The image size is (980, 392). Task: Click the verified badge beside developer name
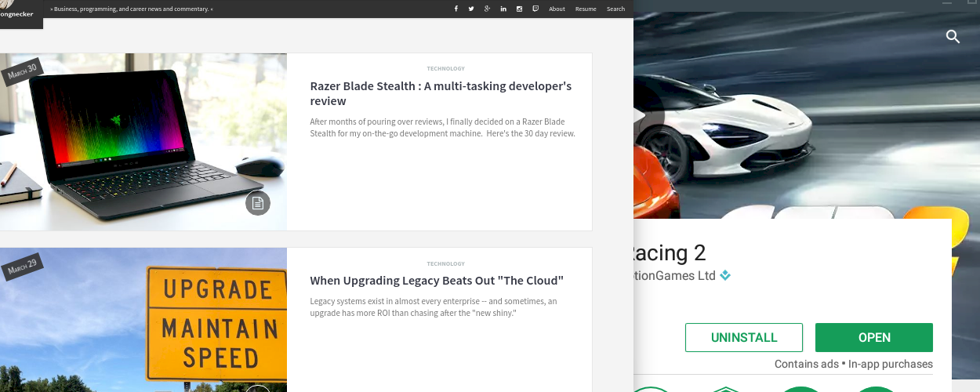[725, 275]
